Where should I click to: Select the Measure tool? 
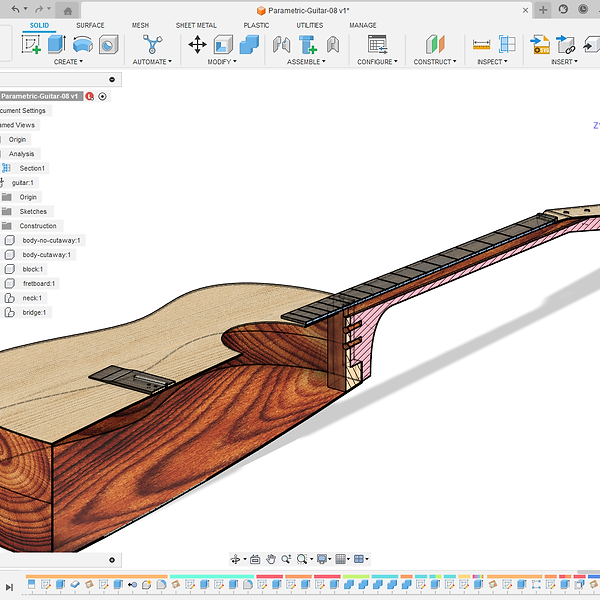click(x=481, y=44)
